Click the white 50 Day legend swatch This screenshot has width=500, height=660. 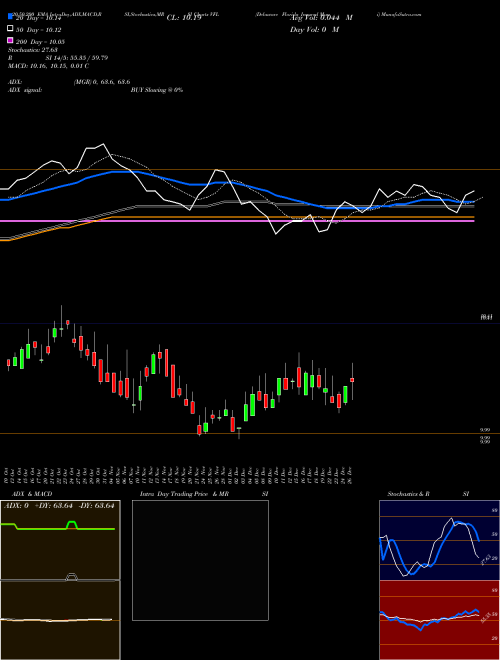[10, 29]
